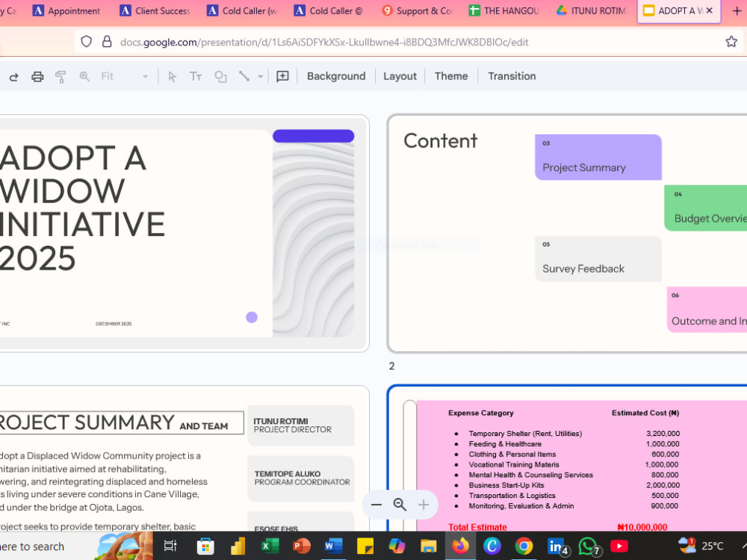Click the 04 Budget Overview green box
This screenshot has height=560, width=747.
(706, 208)
